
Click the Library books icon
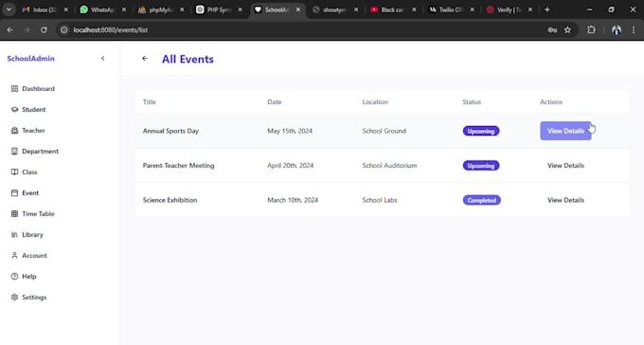(x=14, y=235)
